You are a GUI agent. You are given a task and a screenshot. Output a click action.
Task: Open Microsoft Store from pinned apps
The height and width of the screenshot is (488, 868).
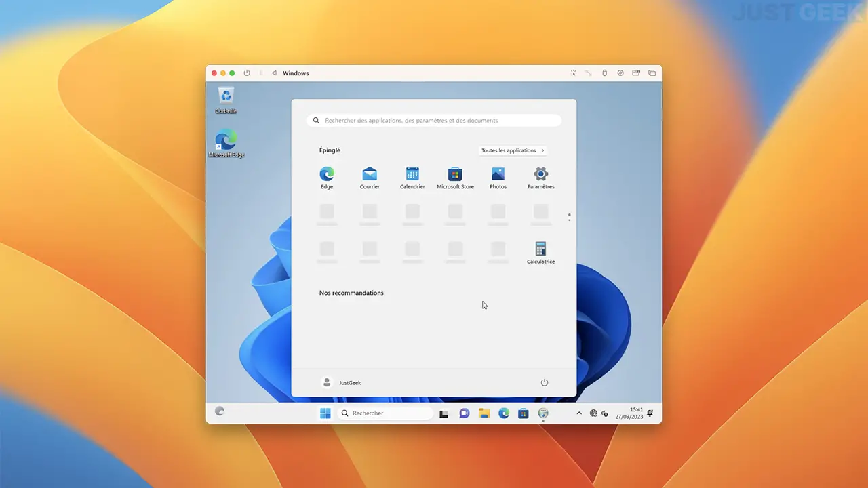tap(455, 178)
